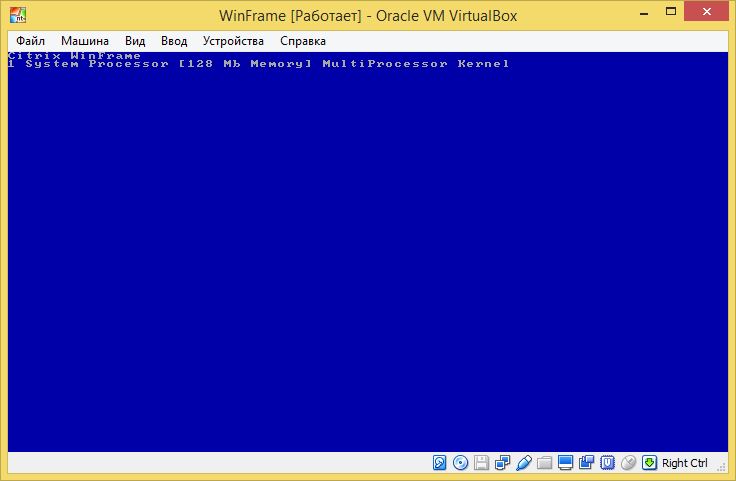Screen dimensions: 736x481
Task: Click the network adapters status icon
Action: click(502, 463)
